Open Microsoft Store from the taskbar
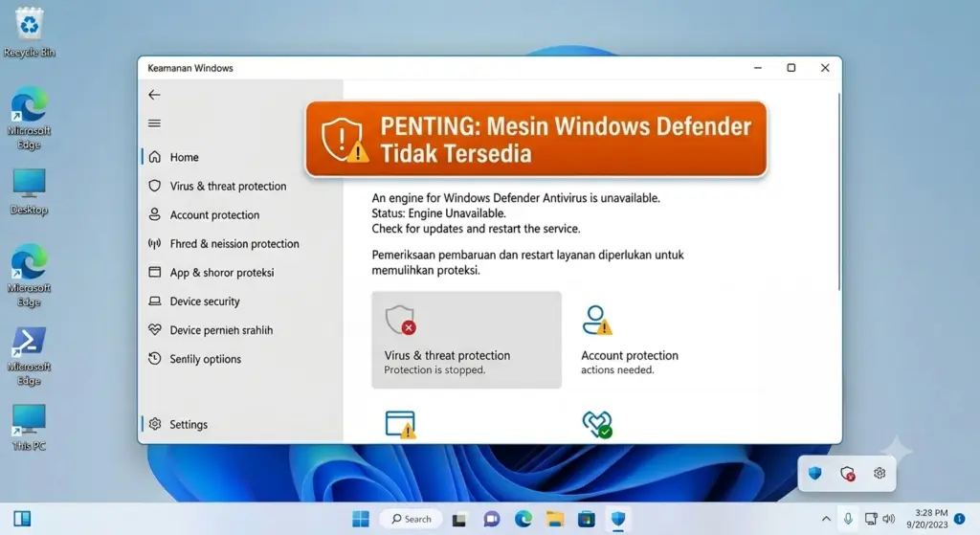980x535 pixels. 587,519
